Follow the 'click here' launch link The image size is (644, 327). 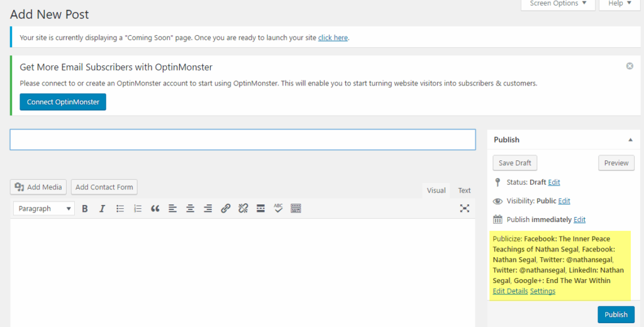(x=333, y=37)
